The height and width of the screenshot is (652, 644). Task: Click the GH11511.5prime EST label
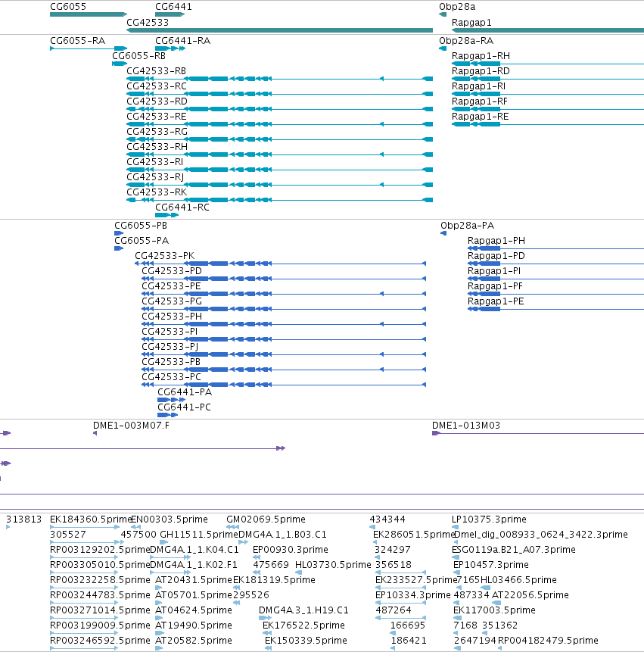point(199,535)
